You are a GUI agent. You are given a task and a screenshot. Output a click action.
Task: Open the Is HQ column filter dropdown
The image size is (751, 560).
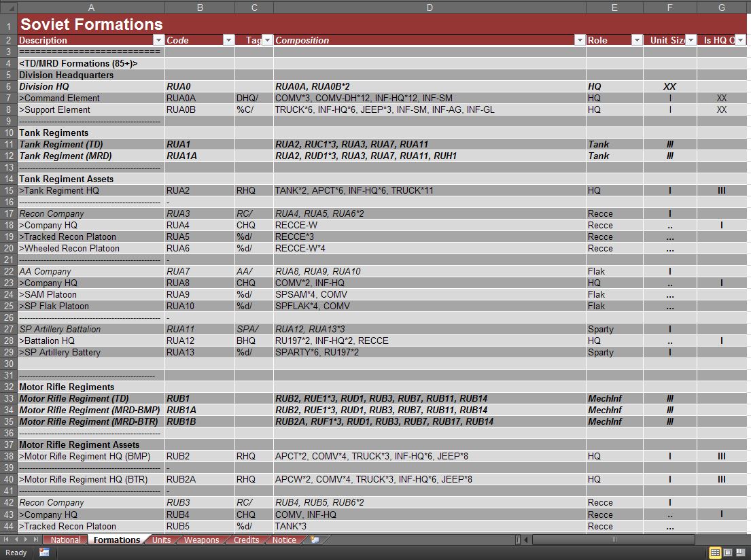(740, 40)
